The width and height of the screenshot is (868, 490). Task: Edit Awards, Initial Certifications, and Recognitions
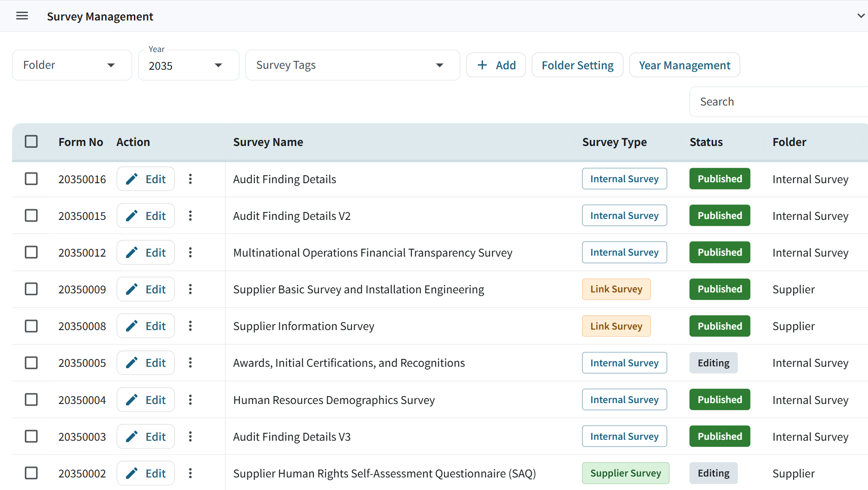click(146, 363)
